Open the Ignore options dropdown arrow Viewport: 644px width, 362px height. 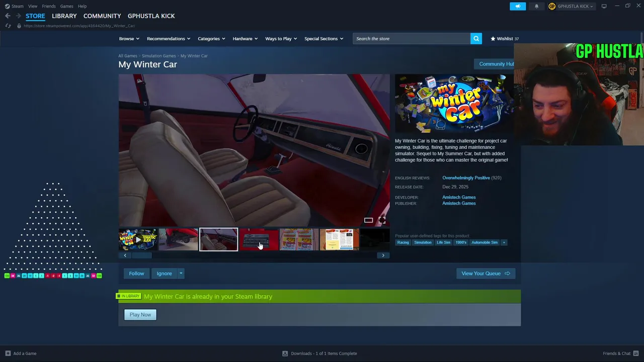coord(181,274)
